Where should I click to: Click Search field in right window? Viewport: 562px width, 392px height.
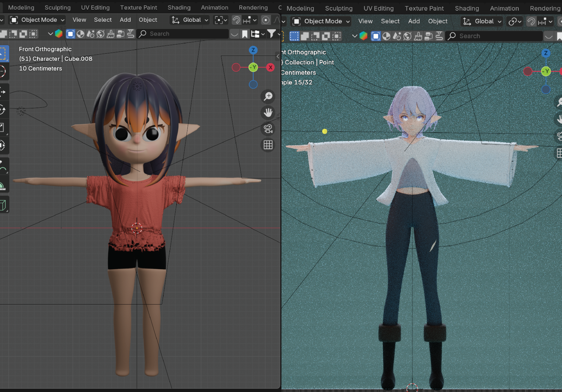coord(494,36)
